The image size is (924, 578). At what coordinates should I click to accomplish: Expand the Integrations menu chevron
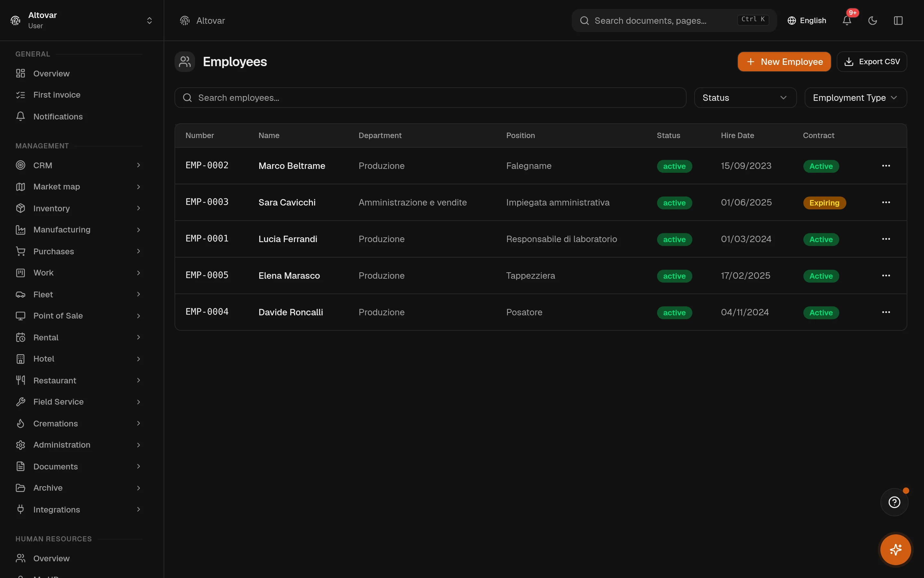click(139, 509)
